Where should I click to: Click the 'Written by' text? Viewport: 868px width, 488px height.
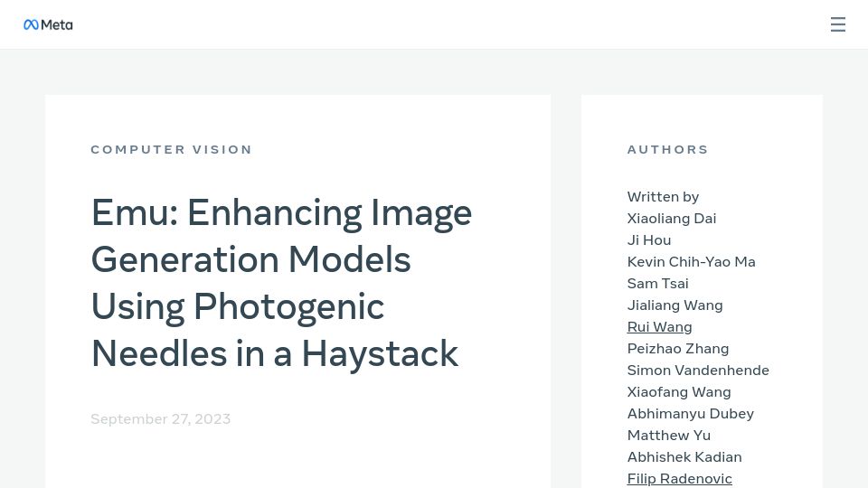point(663,197)
